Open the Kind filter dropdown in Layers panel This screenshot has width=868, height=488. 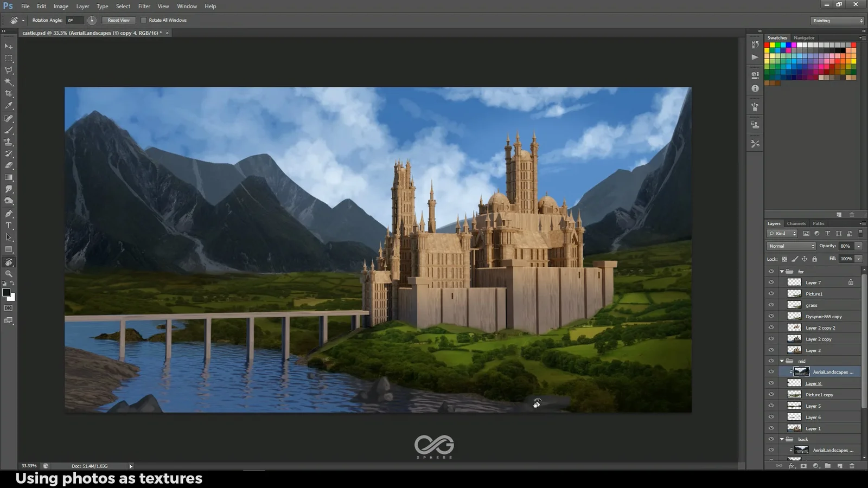(781, 233)
